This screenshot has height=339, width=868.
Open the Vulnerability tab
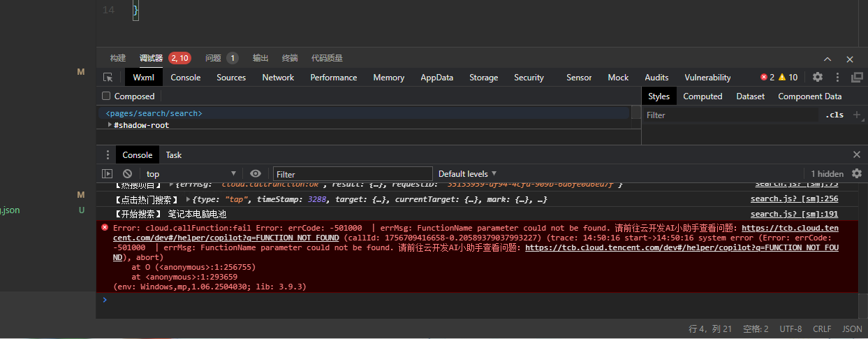click(x=707, y=78)
